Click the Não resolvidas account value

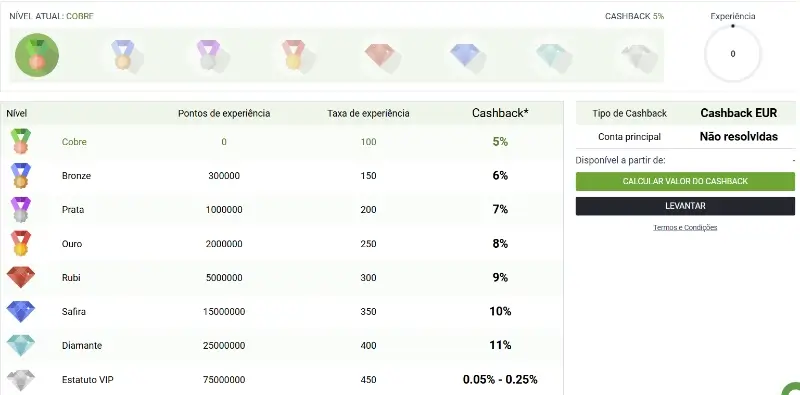pos(738,136)
